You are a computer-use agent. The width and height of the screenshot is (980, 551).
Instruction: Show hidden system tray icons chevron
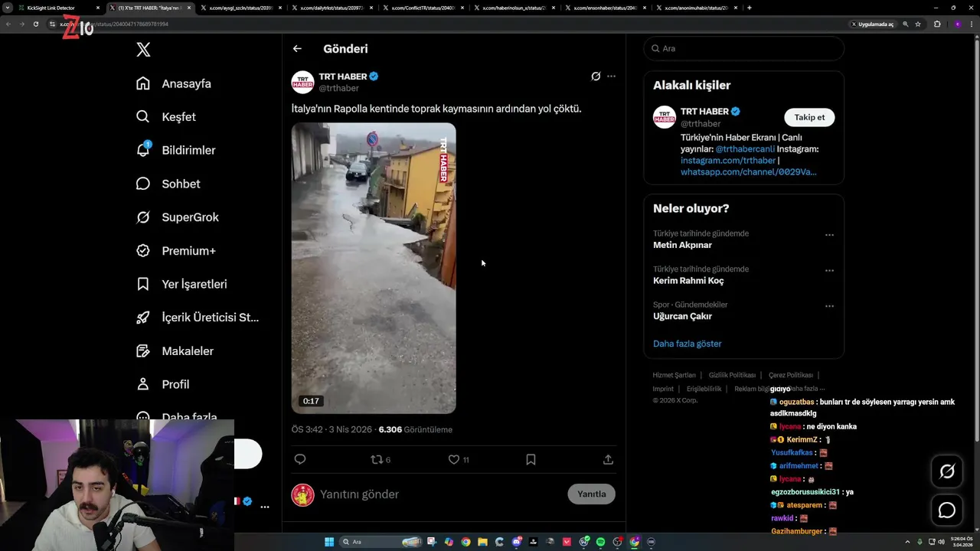click(908, 542)
